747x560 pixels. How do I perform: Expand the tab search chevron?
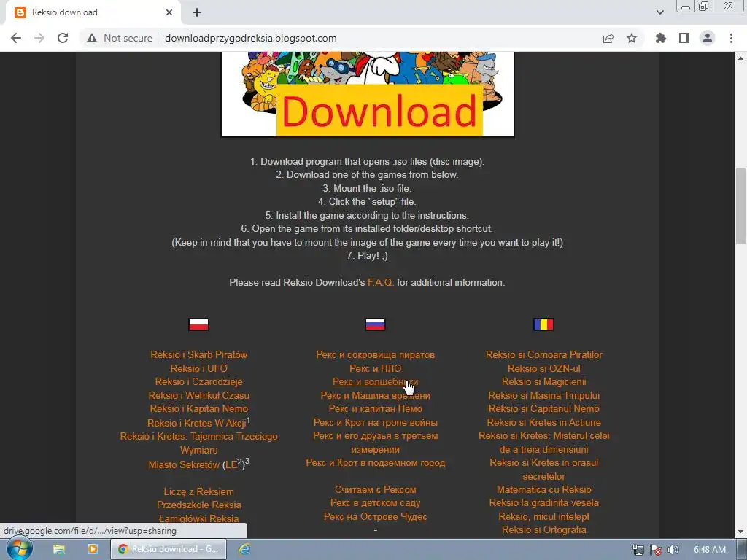point(659,12)
